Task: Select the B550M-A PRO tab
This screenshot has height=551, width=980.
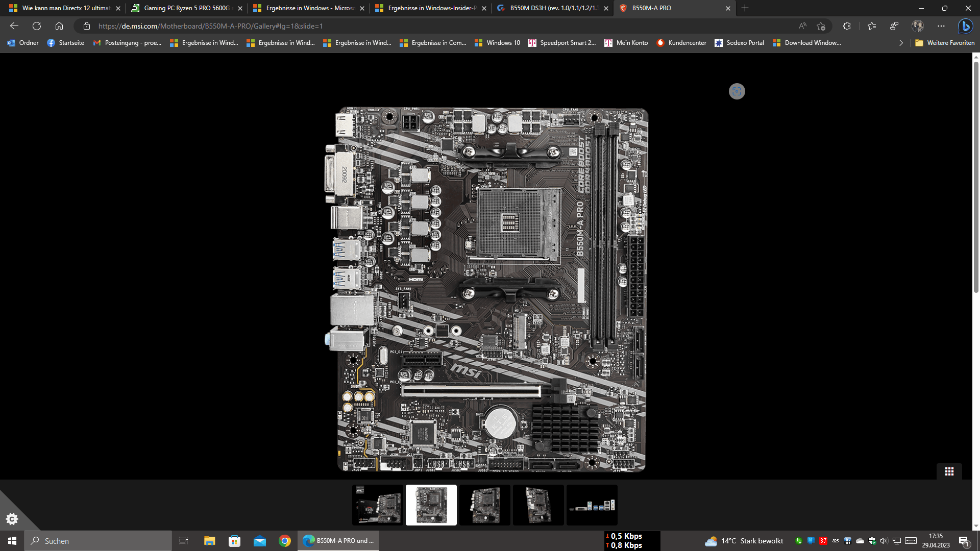Action: click(x=675, y=8)
